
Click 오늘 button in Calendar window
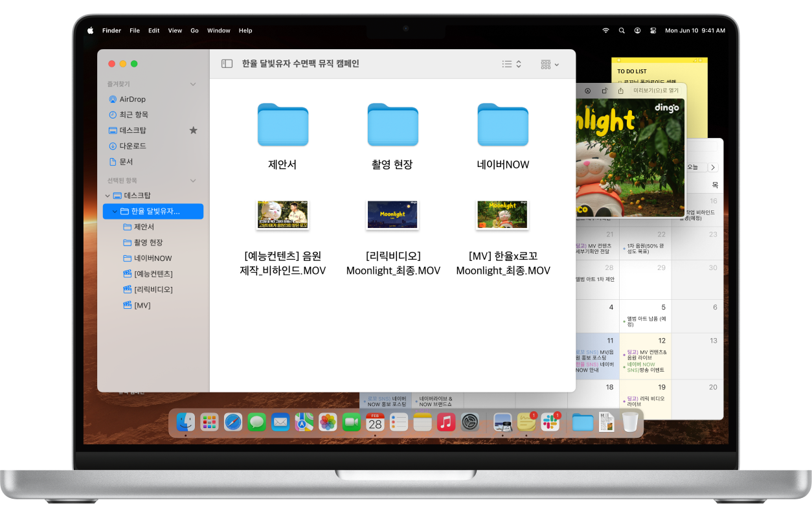(x=692, y=167)
